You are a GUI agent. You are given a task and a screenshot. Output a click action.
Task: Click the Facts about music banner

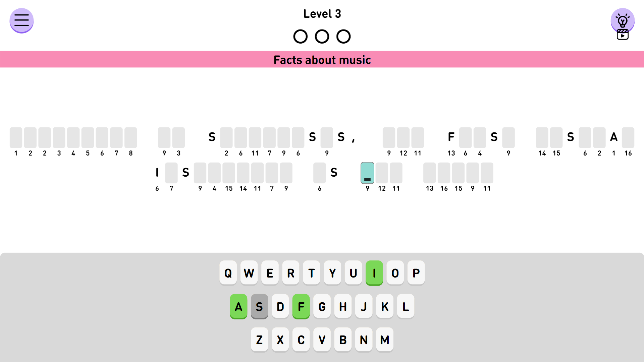[322, 60]
